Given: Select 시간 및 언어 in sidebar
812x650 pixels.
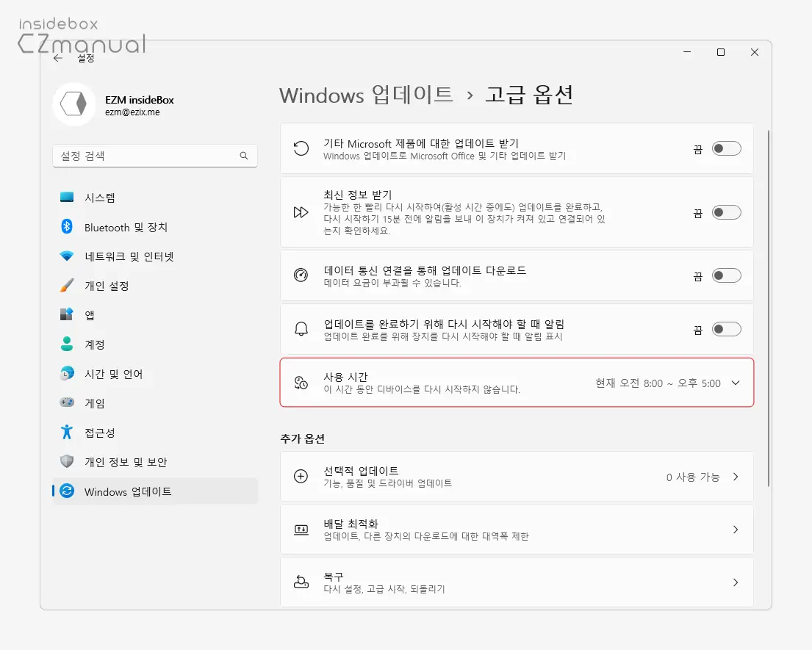Looking at the screenshot, I should 155,373.
